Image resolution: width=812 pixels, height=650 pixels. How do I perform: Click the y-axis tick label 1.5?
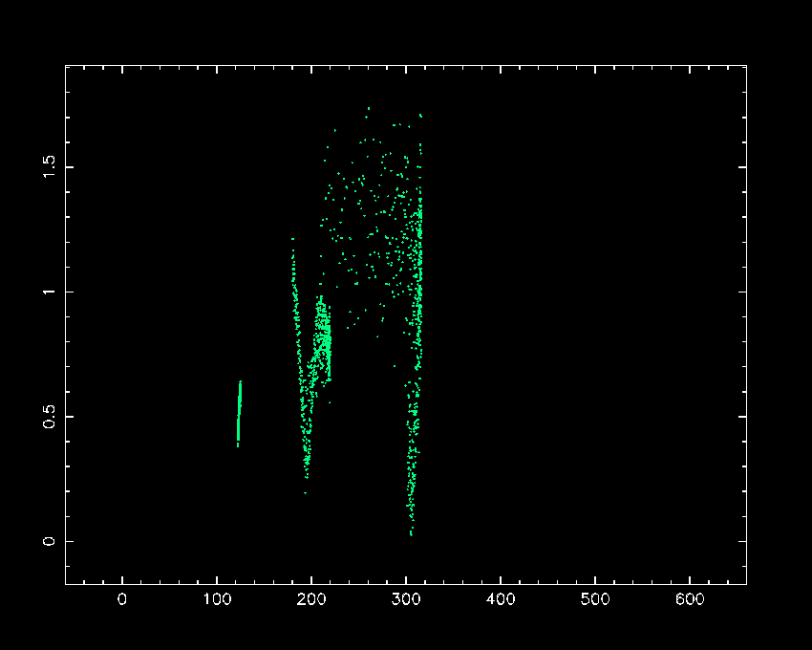[x=49, y=167]
